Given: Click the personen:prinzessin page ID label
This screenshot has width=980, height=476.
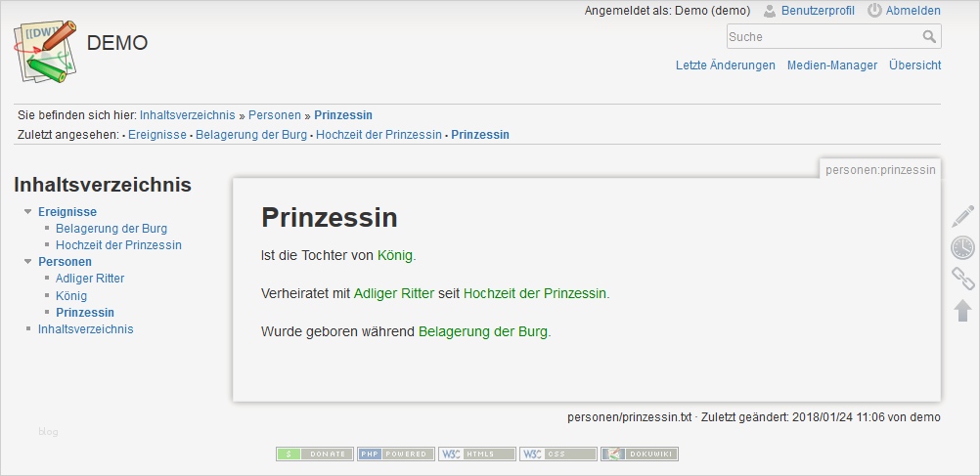Looking at the screenshot, I should (x=880, y=170).
